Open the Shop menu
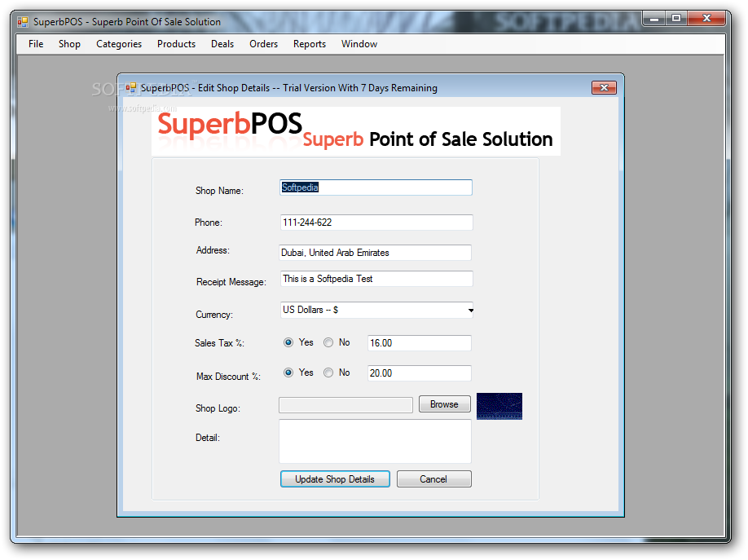 [x=69, y=44]
